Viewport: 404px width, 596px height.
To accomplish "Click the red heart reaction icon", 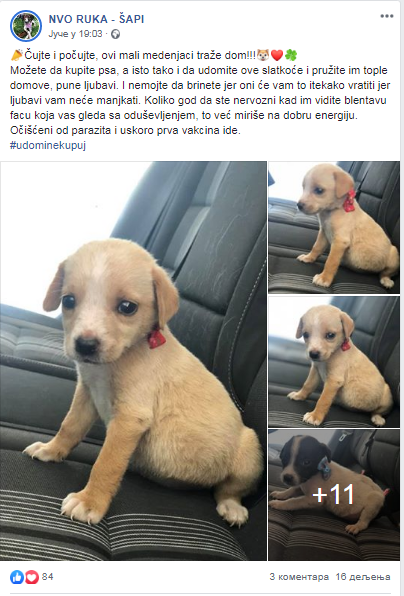I will tap(32, 577).
